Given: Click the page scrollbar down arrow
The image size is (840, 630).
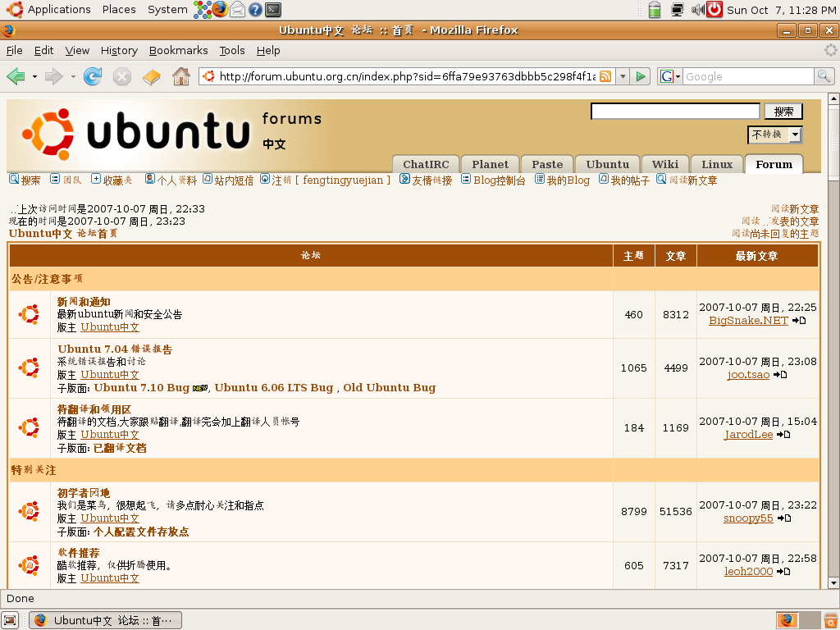Looking at the screenshot, I should coord(833,583).
